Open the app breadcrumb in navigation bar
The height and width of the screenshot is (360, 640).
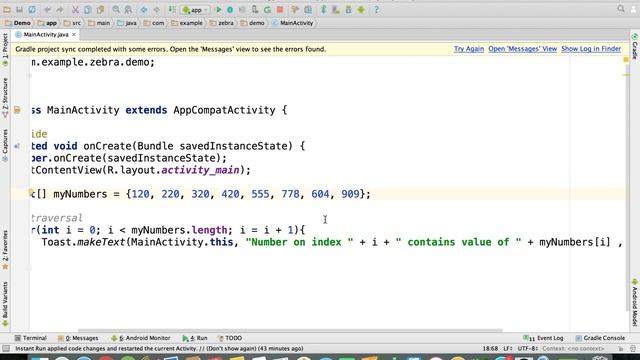[47, 23]
